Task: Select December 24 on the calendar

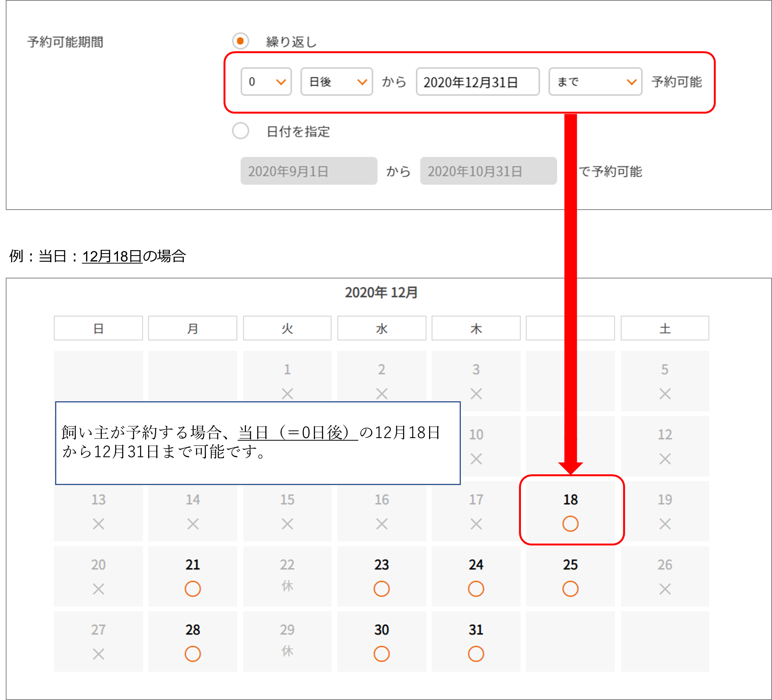Action: (476, 576)
